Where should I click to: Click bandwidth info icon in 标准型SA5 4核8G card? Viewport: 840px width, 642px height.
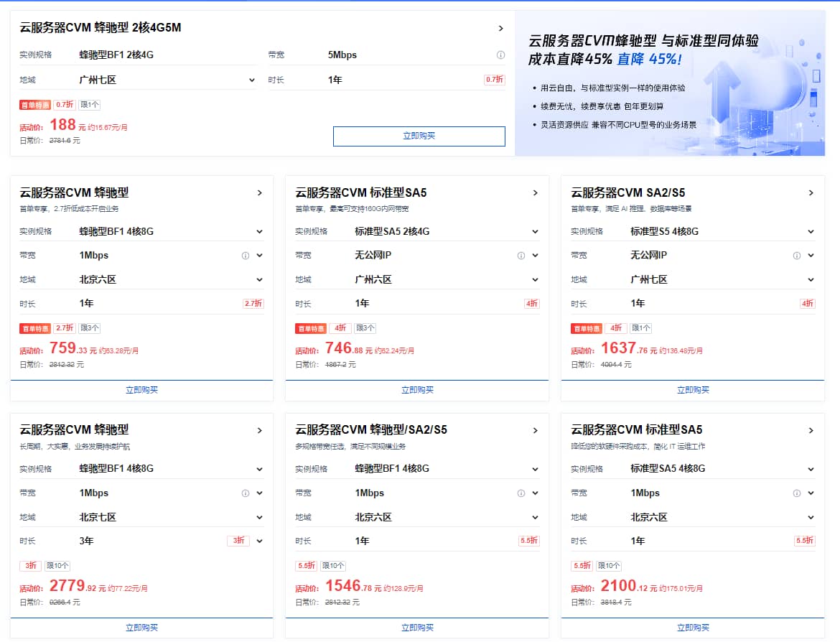(x=796, y=493)
